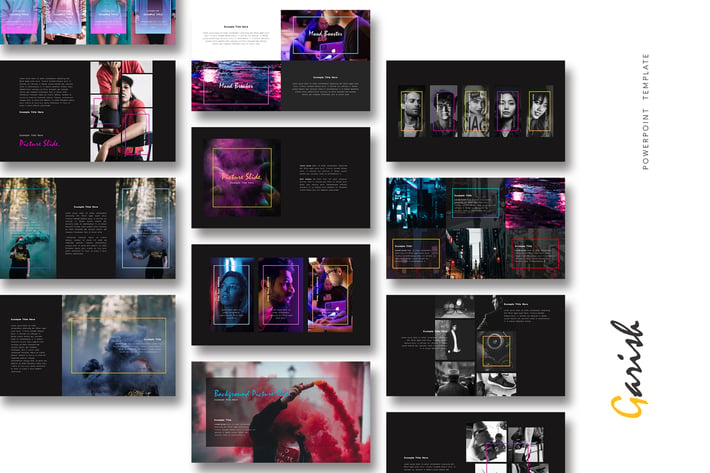Viewport: 710px width, 473px height.
Task: Pick the blue neon portrait of woman with glasses
Action: point(231,295)
